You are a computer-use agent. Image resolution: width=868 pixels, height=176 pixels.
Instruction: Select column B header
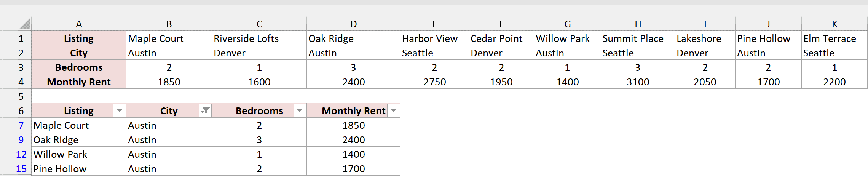[x=169, y=24]
